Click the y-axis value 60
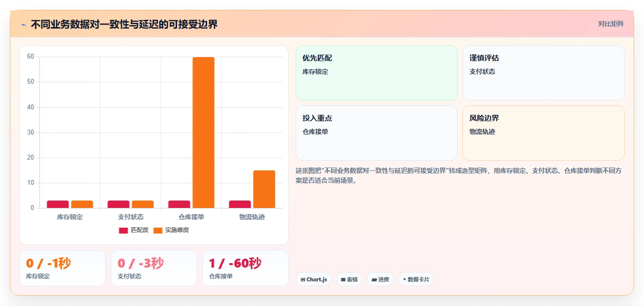644x306 pixels. point(31,57)
